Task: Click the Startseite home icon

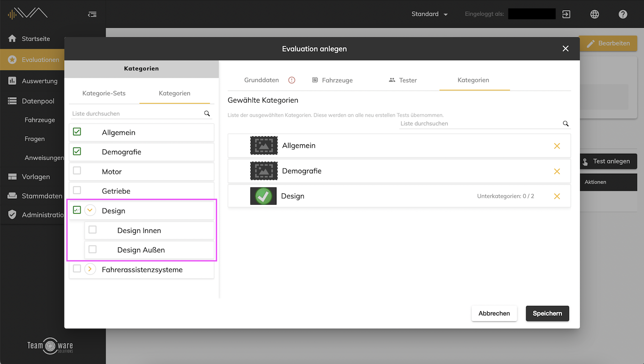Action: 12,39
